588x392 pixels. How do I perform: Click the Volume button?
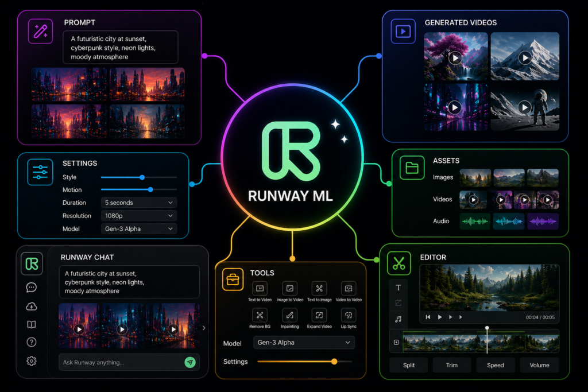pos(539,365)
